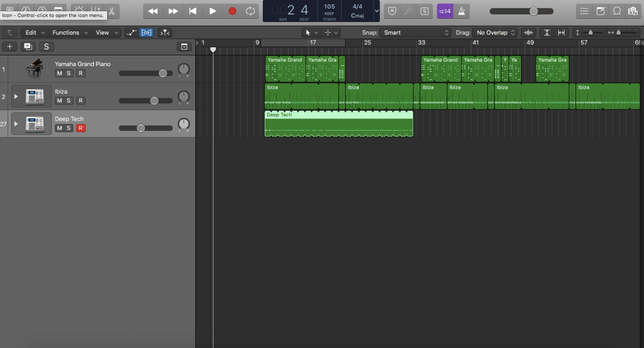644x348 pixels.
Task: Click the Yamaha Grand Piano track icon
Action: [35, 69]
